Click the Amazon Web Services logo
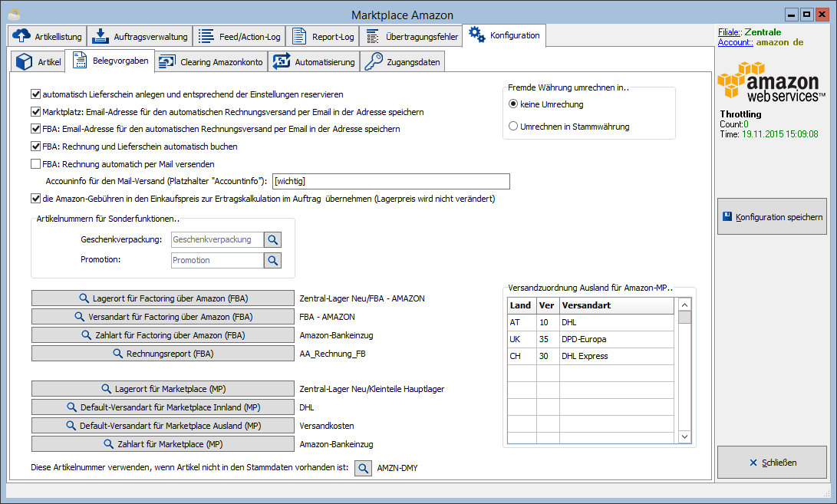837x504 pixels. coord(771,82)
